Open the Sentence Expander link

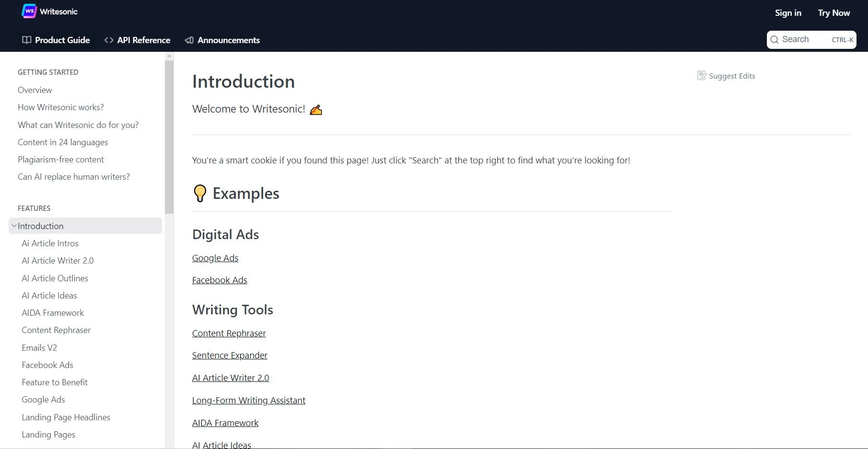[x=230, y=355]
